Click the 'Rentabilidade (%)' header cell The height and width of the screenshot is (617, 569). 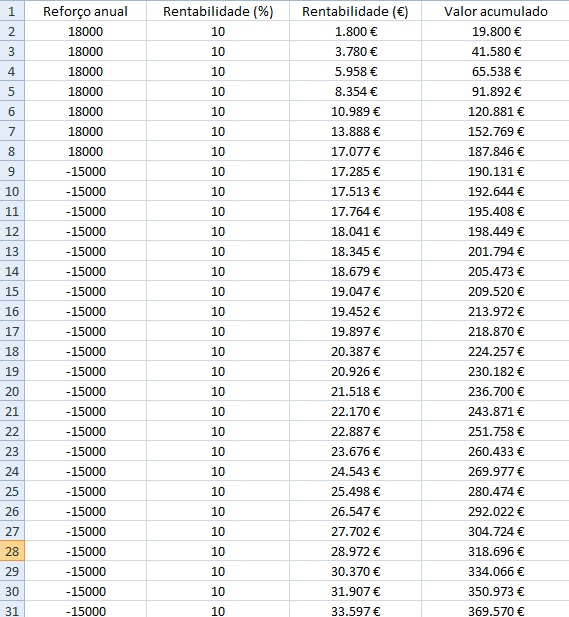218,11
